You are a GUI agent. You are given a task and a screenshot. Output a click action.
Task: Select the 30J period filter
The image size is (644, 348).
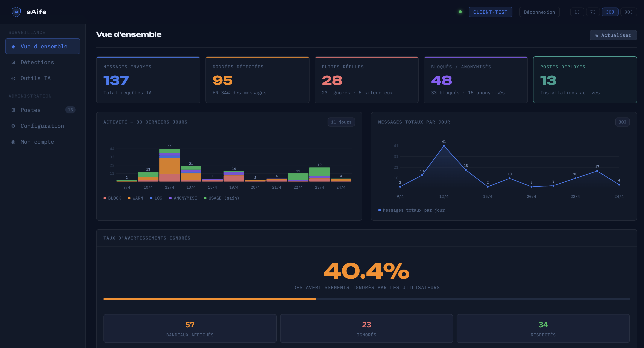click(610, 12)
